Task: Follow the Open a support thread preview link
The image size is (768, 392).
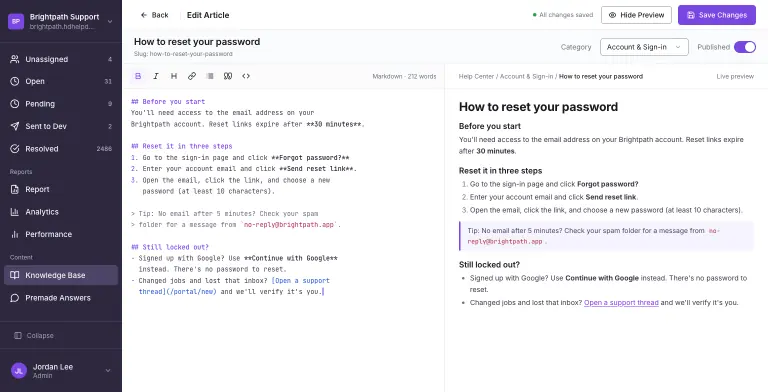Action: point(621,303)
